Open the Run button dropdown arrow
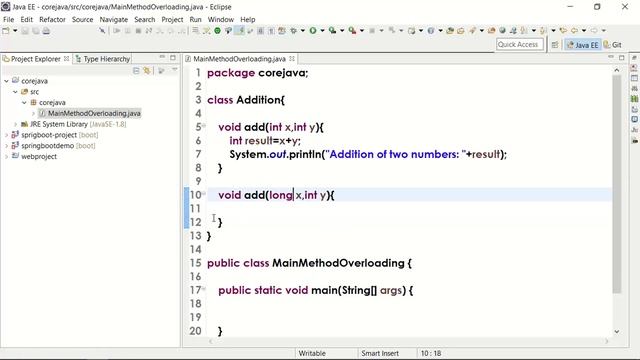This screenshot has width=640, height=360. [322, 31]
